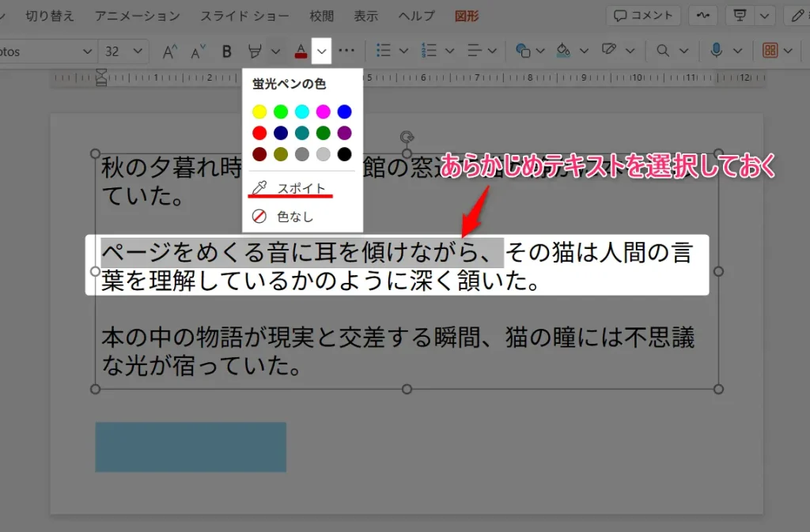Click the bulleted list icon

click(384, 51)
